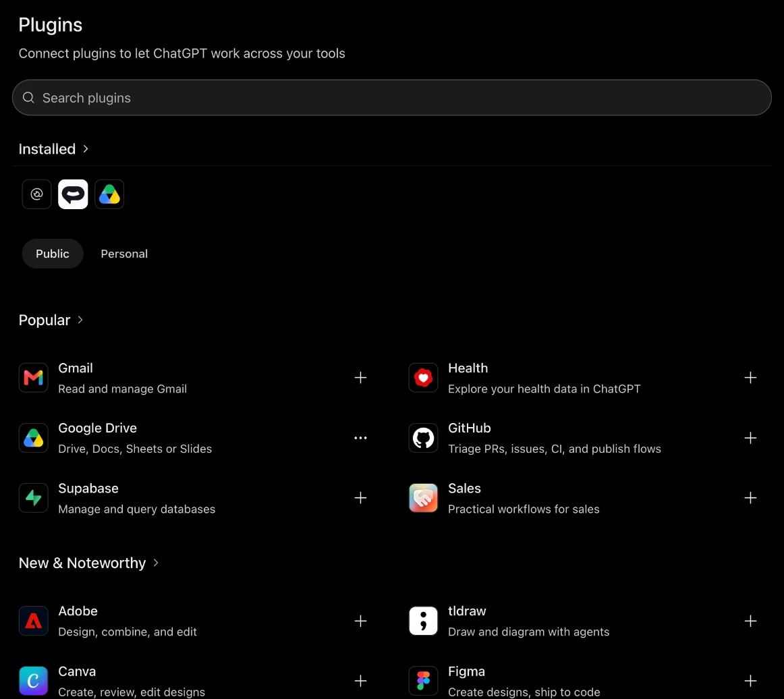Viewport: 784px width, 699px height.
Task: Open Google Drive three-dot options menu
Action: (360, 438)
